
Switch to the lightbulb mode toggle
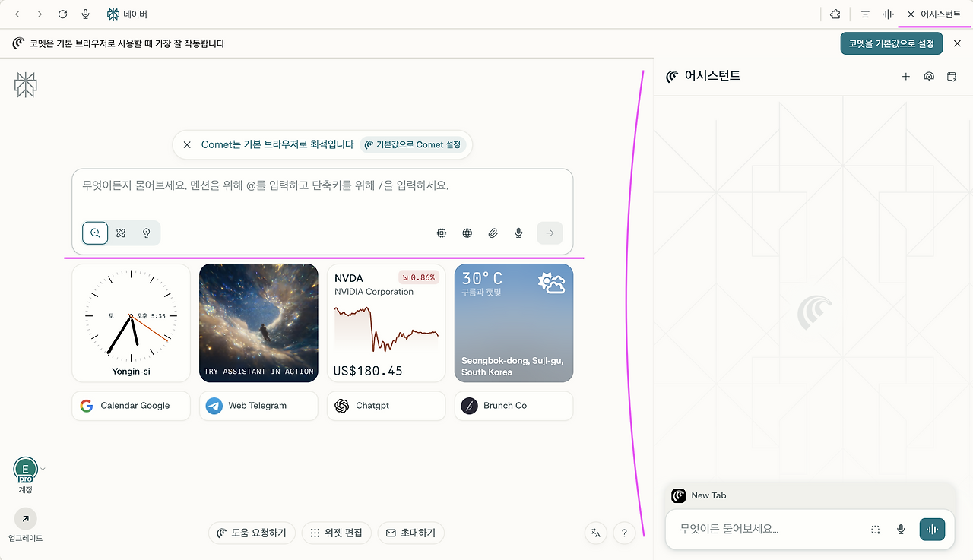[147, 233]
